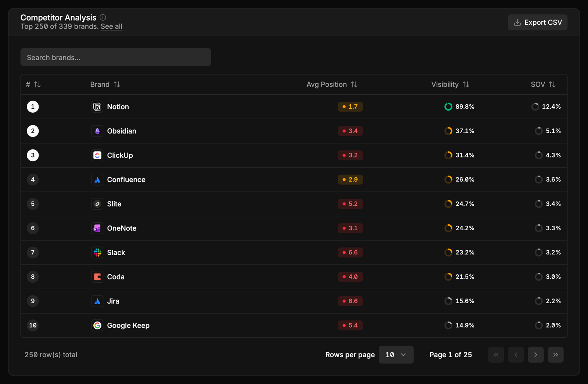Click Notion's SOV ring icon

coord(535,107)
